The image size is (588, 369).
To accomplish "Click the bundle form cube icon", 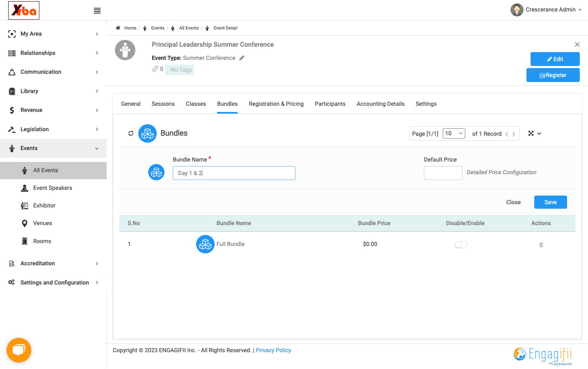I will coord(156,172).
